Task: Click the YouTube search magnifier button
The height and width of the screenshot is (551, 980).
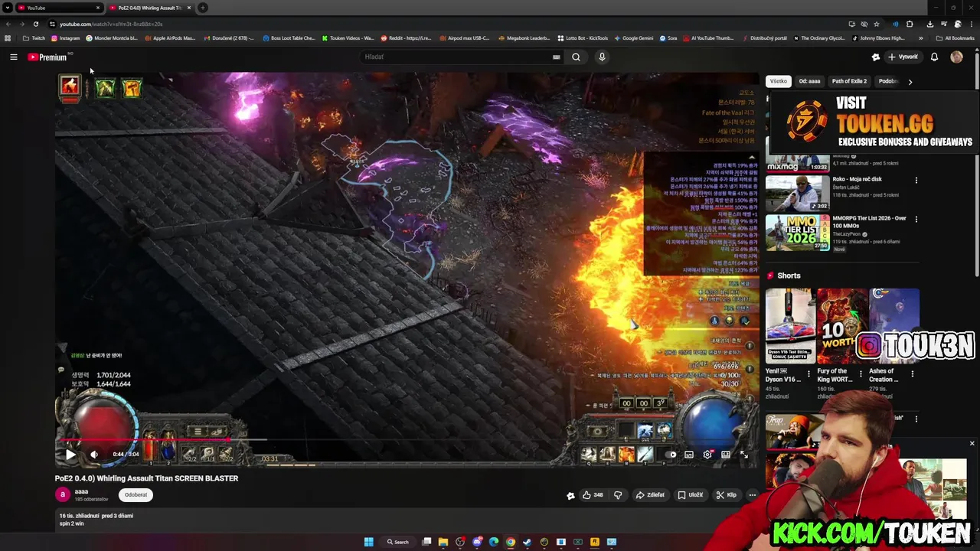Action: 576,57
